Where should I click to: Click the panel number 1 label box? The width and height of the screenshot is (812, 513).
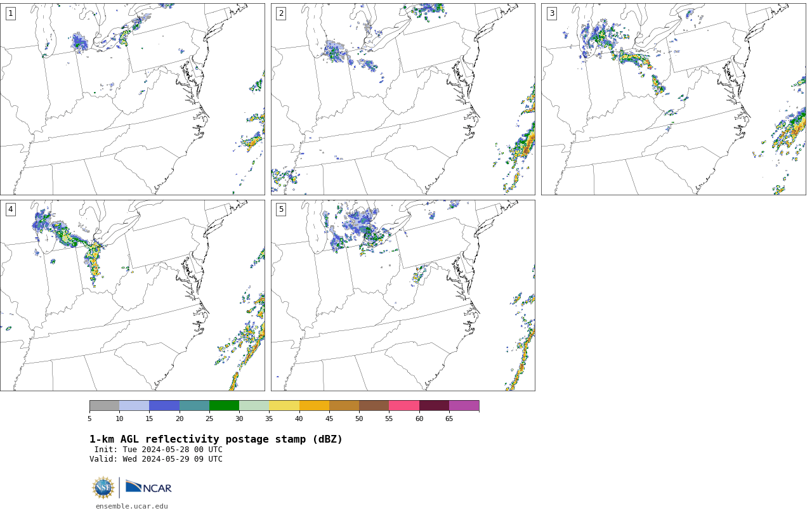10,13
